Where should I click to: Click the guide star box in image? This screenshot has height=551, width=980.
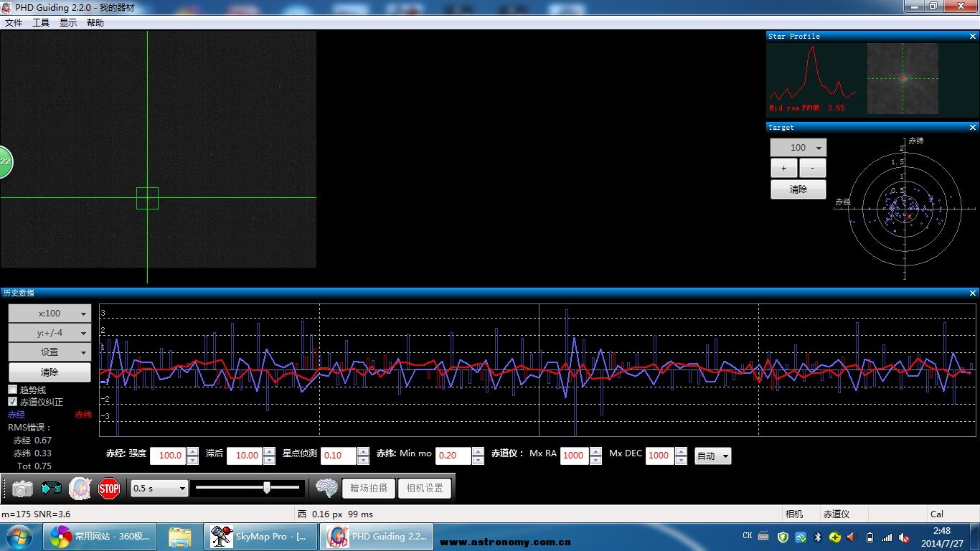(x=147, y=198)
